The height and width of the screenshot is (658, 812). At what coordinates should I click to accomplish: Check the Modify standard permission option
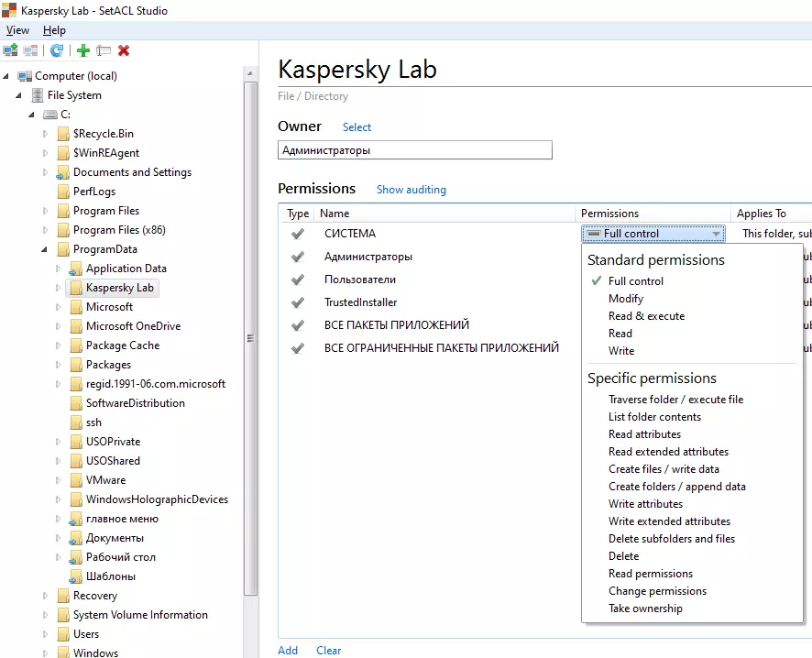[625, 299]
